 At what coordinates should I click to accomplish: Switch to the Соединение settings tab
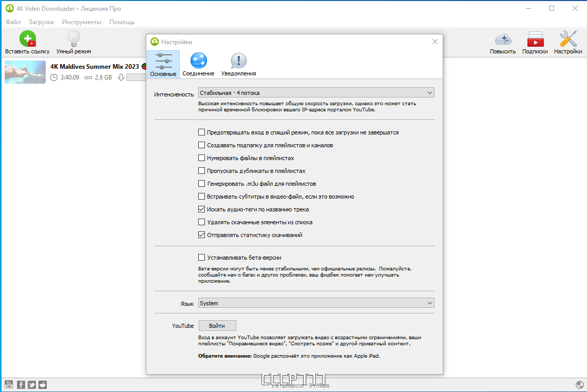[x=198, y=64]
